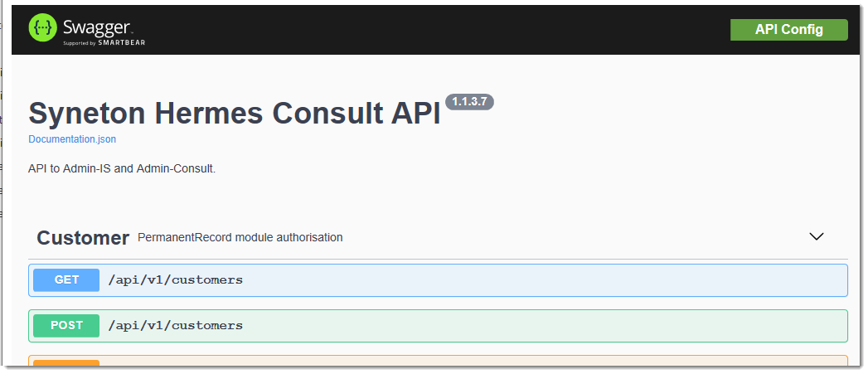Click the green POST method badge

66,325
